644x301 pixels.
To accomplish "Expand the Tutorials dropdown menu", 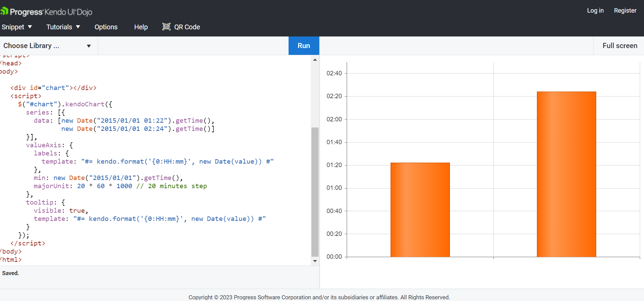I will [x=63, y=27].
